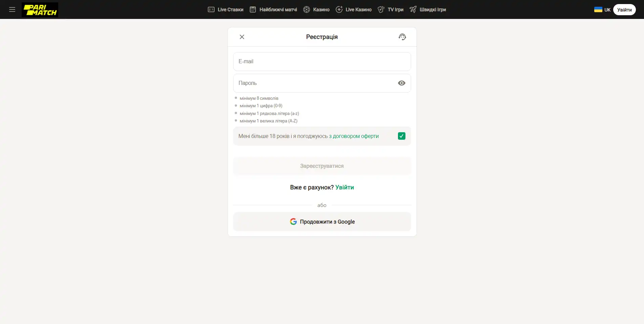Click the Швидкі Ігри rocket icon
644x324 pixels.
(413, 9)
